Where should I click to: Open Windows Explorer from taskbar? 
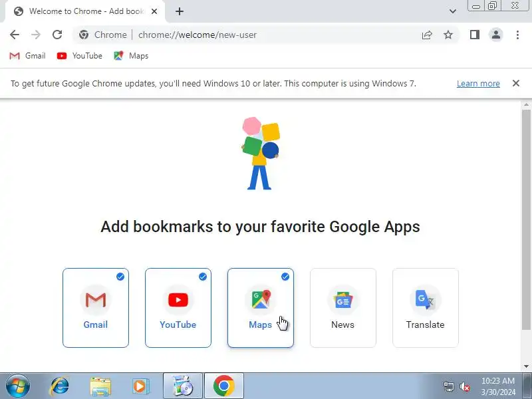100,386
